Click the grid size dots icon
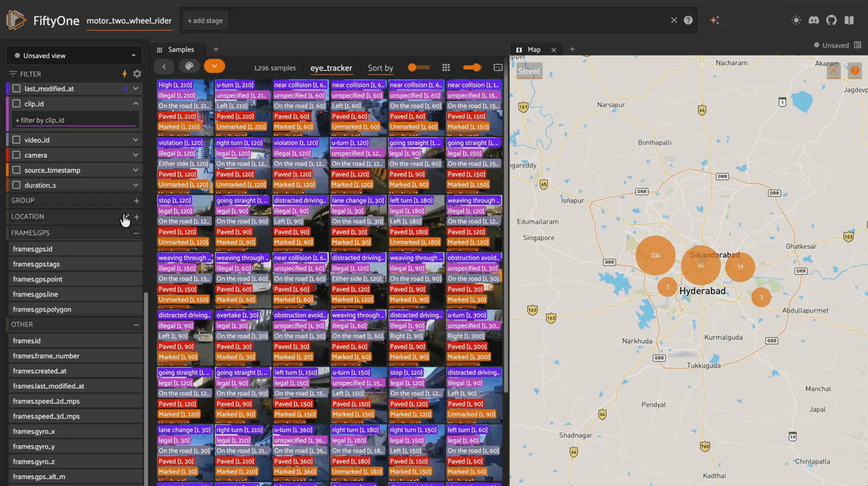Screen dimensions: 868x486 446,67
